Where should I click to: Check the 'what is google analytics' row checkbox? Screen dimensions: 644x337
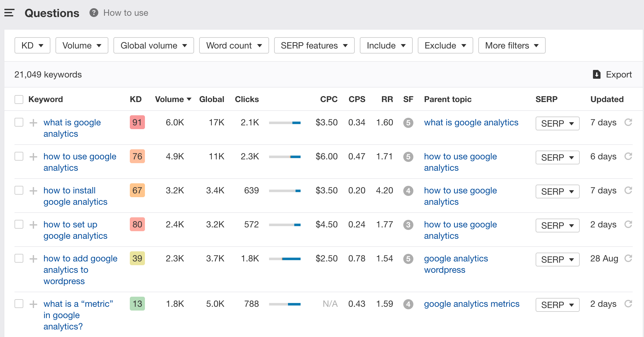pos(19,122)
